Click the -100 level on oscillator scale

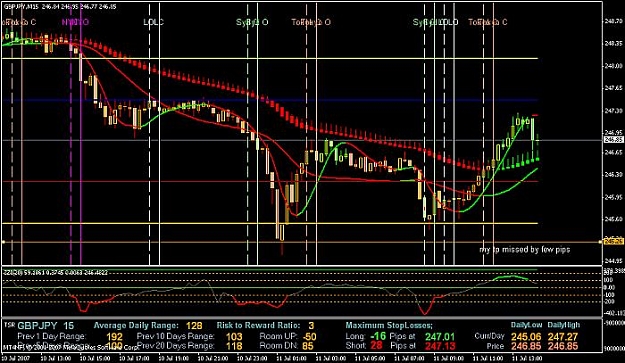point(610,295)
